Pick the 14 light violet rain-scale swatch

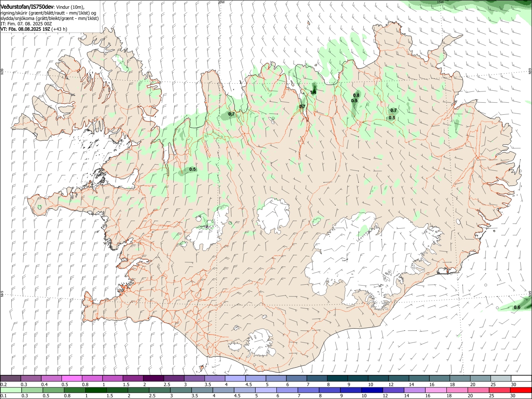(x=414, y=390)
